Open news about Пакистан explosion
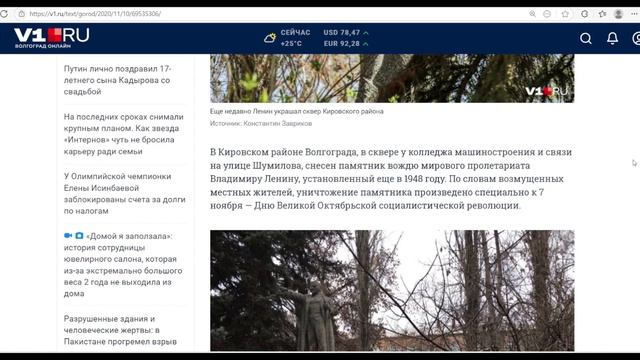This screenshot has height=360, width=640. [x=120, y=330]
